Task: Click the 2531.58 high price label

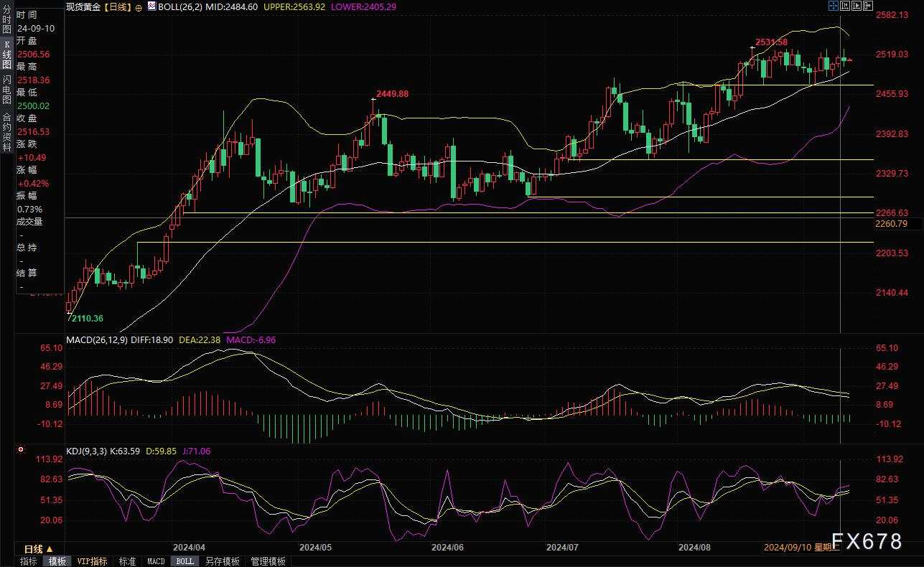Action: (x=771, y=42)
